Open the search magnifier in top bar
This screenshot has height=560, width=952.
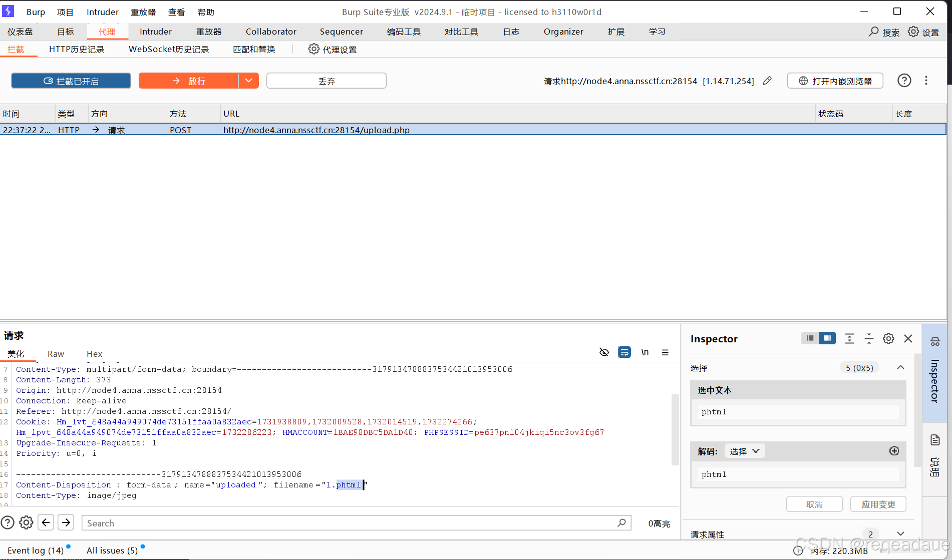click(x=873, y=32)
